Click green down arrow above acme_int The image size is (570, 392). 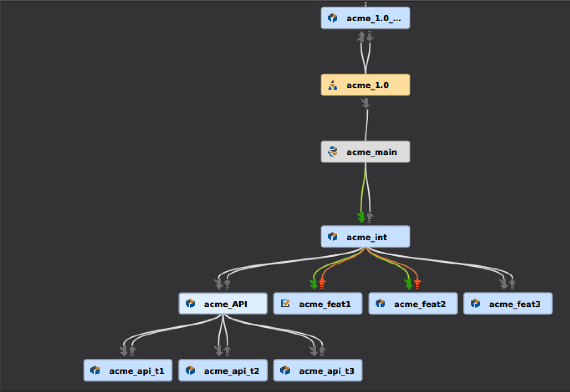tap(361, 217)
